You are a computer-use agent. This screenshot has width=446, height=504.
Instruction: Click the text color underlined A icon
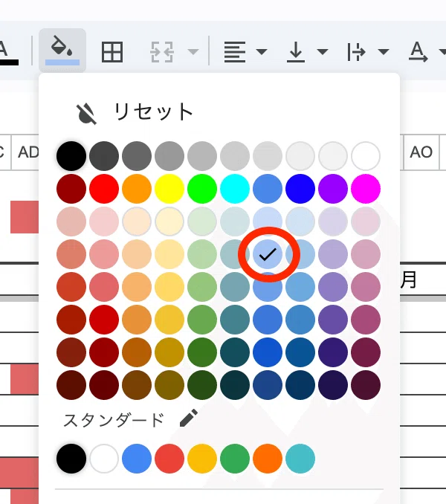[x=7, y=53]
